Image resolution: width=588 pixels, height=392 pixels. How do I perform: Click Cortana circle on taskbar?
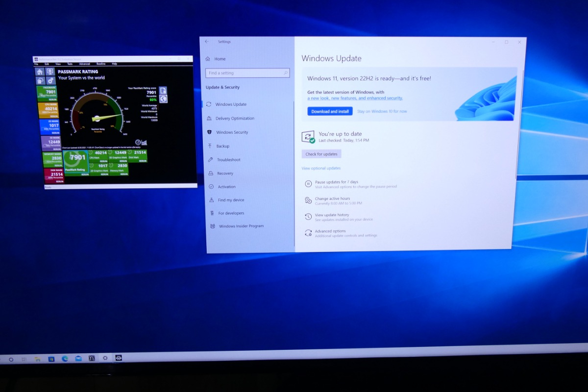click(x=11, y=360)
